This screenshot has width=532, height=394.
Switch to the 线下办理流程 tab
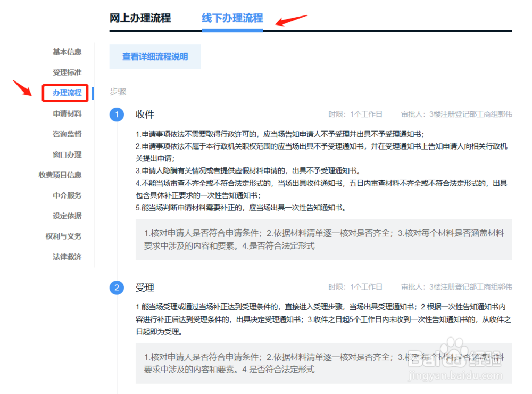click(232, 18)
